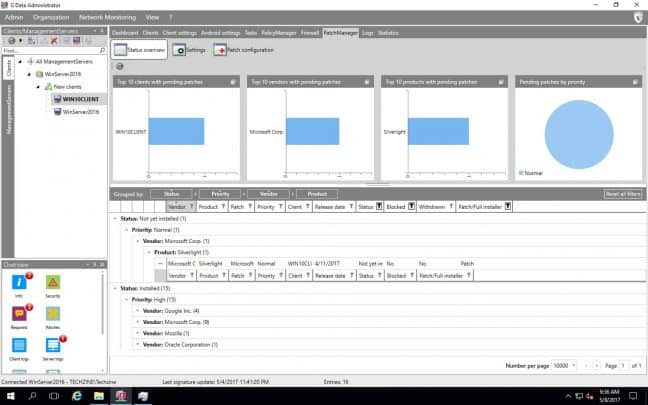
Task: Open the Requests overview icon
Action: coord(19,314)
